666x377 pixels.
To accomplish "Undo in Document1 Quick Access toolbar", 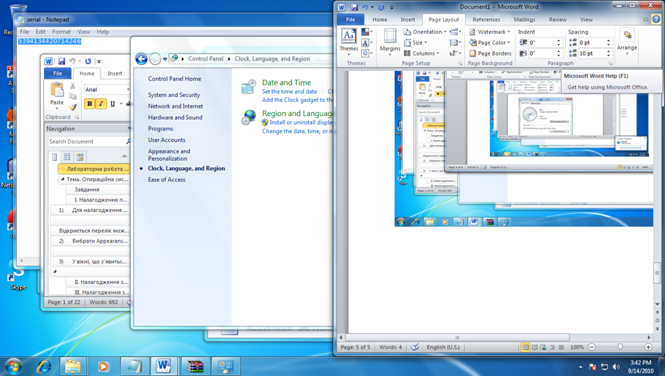I will click(364, 7).
